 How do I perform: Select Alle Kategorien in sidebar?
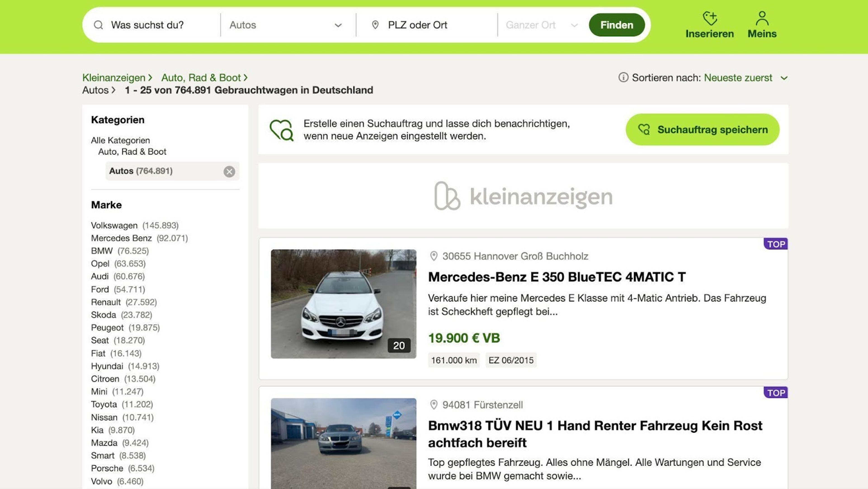(120, 140)
